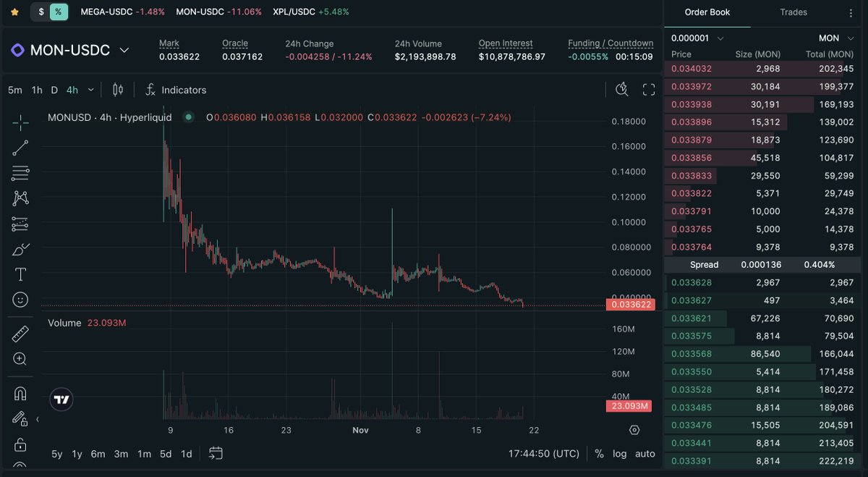868x477 pixels.
Task: Enable log scale on the price axis
Action: click(619, 454)
